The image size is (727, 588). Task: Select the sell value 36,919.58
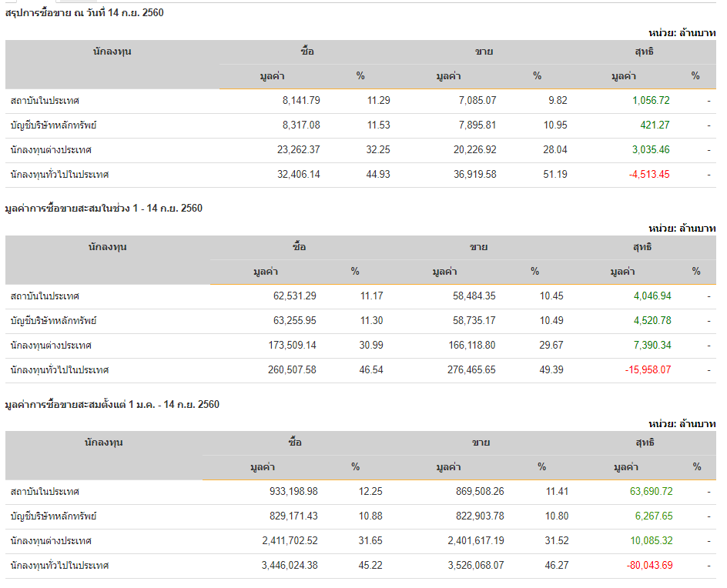click(474, 174)
